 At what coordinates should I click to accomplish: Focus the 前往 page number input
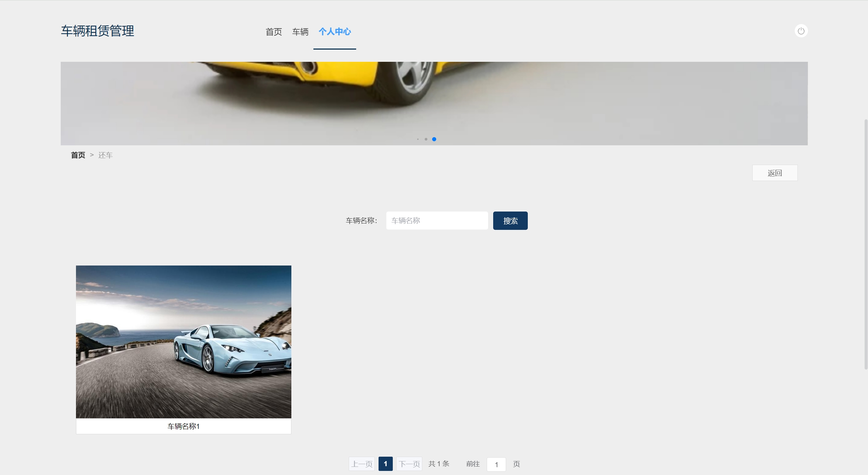(496, 464)
